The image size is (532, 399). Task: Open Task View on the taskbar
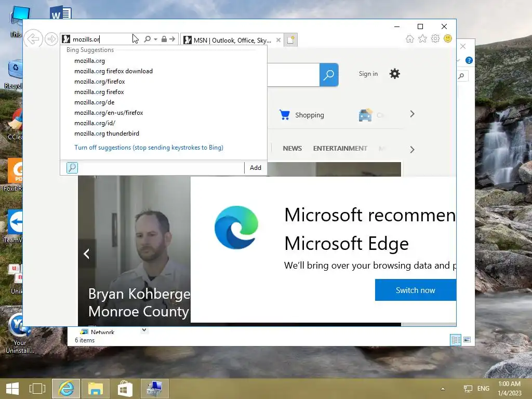coord(37,389)
